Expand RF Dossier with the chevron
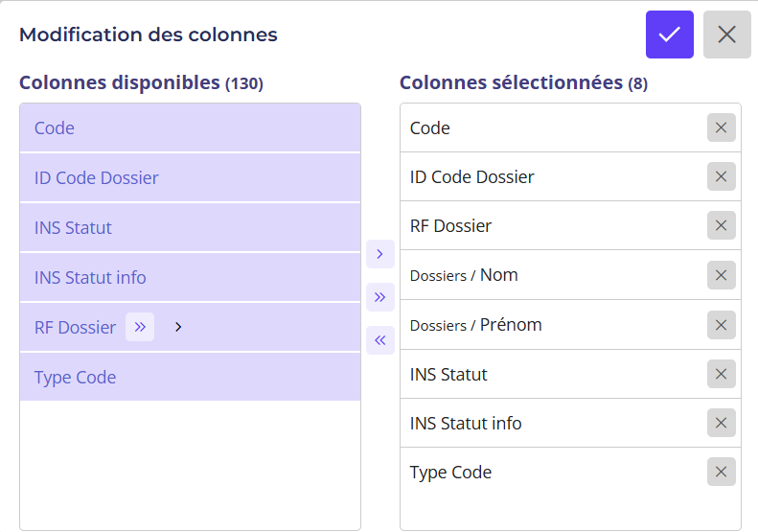The height and width of the screenshot is (532, 758). click(178, 327)
